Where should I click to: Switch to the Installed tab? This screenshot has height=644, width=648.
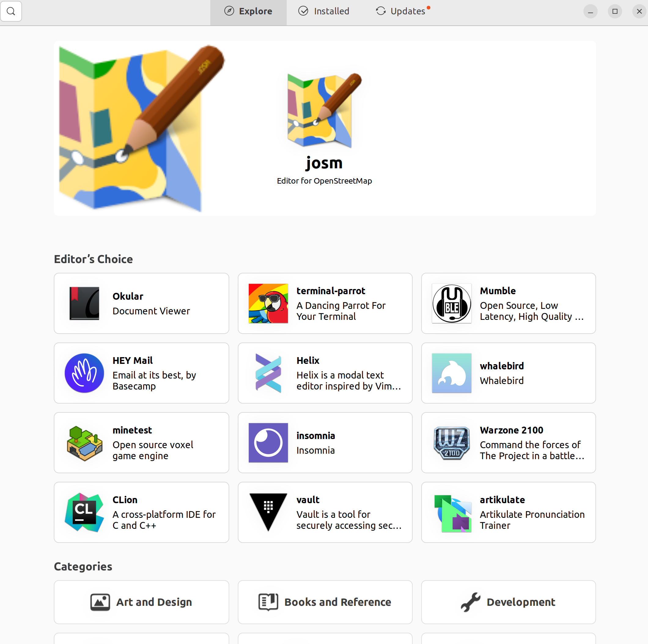[x=324, y=11]
